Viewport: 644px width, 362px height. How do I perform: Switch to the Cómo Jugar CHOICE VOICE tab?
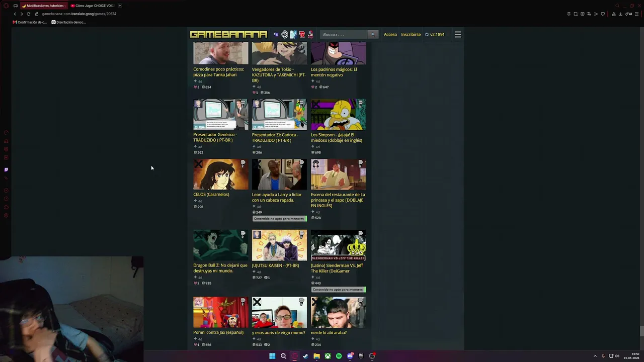click(93, 6)
